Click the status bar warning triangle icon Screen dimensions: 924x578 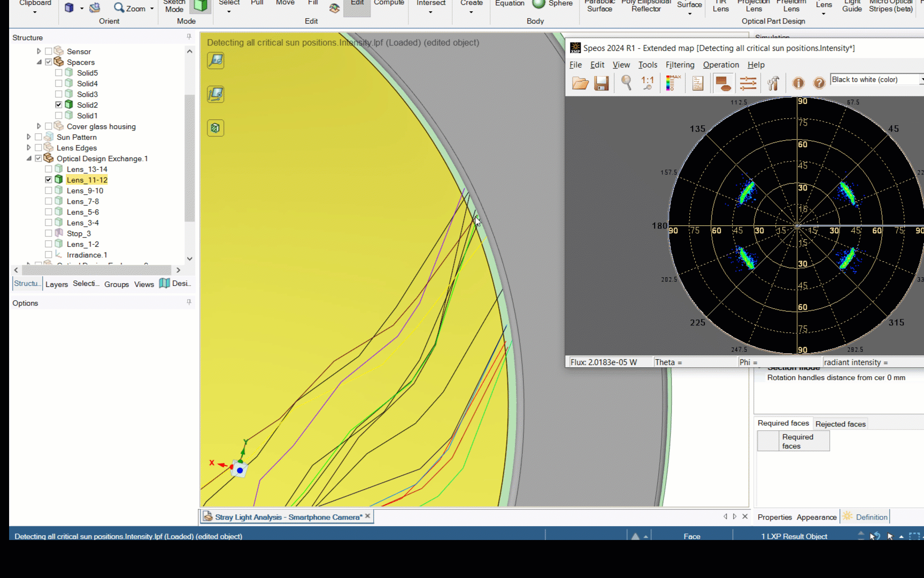[635, 536]
